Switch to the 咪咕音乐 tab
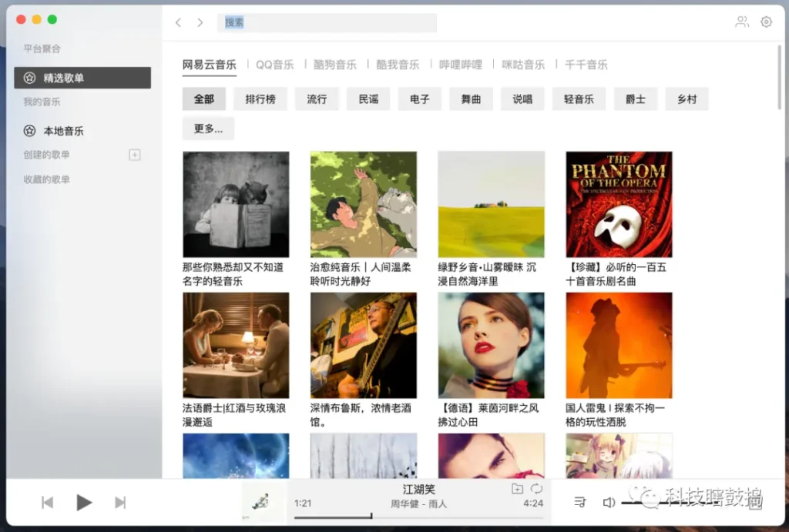Image resolution: width=789 pixels, height=532 pixels. pos(523,65)
